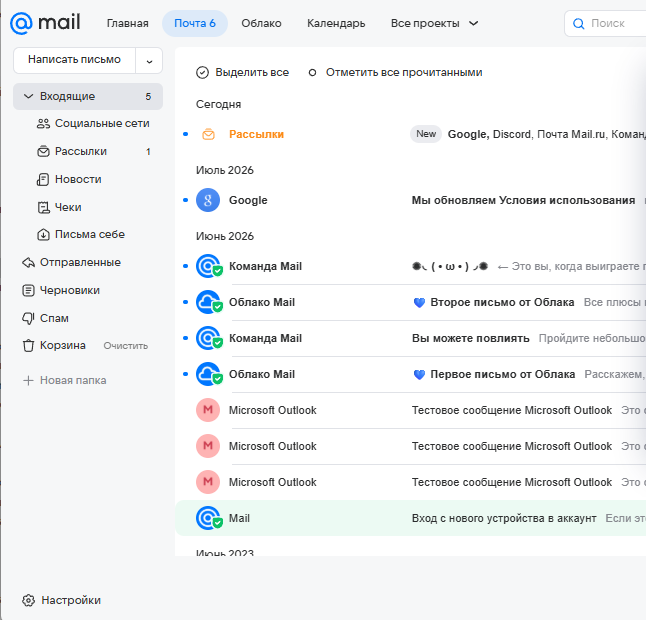This screenshot has height=620, width=646.
Task: Click the Новости newspaper icon
Action: (x=43, y=180)
